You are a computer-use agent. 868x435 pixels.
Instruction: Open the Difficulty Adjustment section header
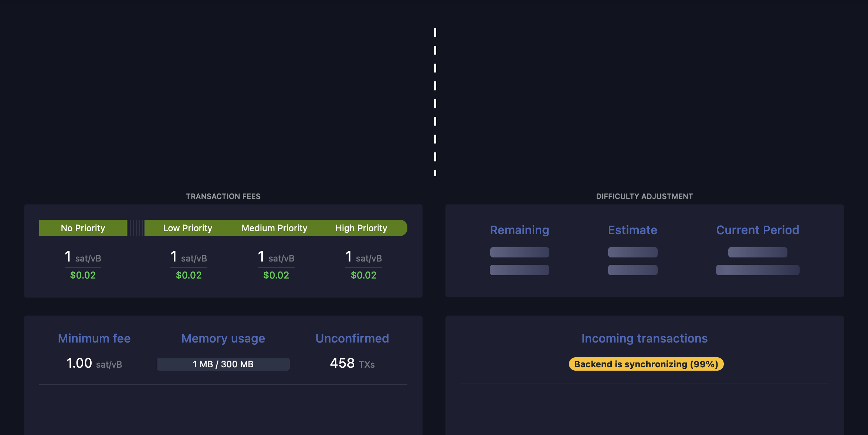click(644, 196)
